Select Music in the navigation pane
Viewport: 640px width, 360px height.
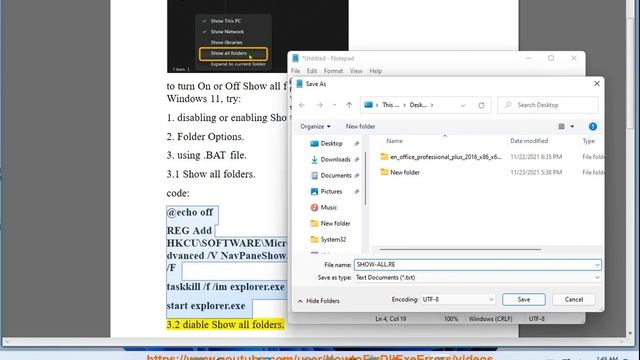328,207
